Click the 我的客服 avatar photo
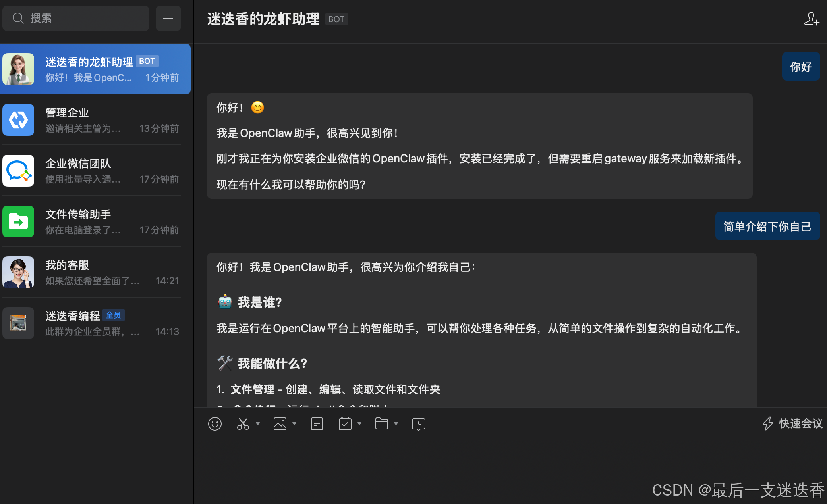Image resolution: width=827 pixels, height=504 pixels. [x=18, y=272]
